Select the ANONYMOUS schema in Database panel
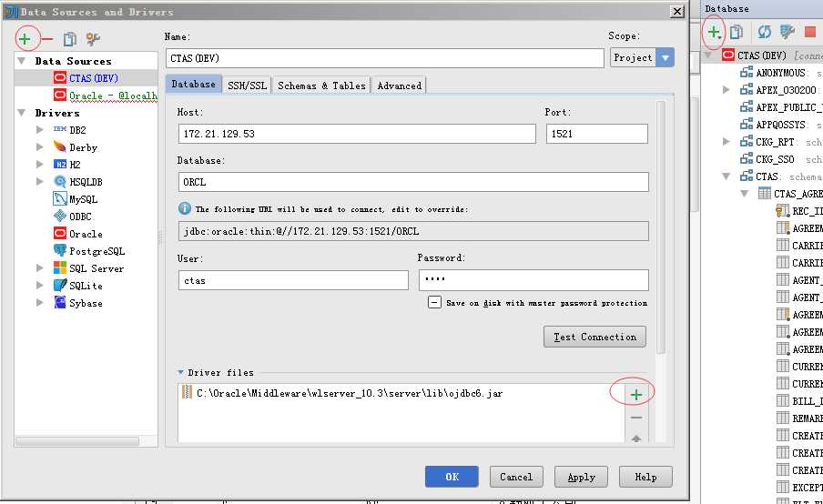The image size is (823, 504). tap(780, 73)
